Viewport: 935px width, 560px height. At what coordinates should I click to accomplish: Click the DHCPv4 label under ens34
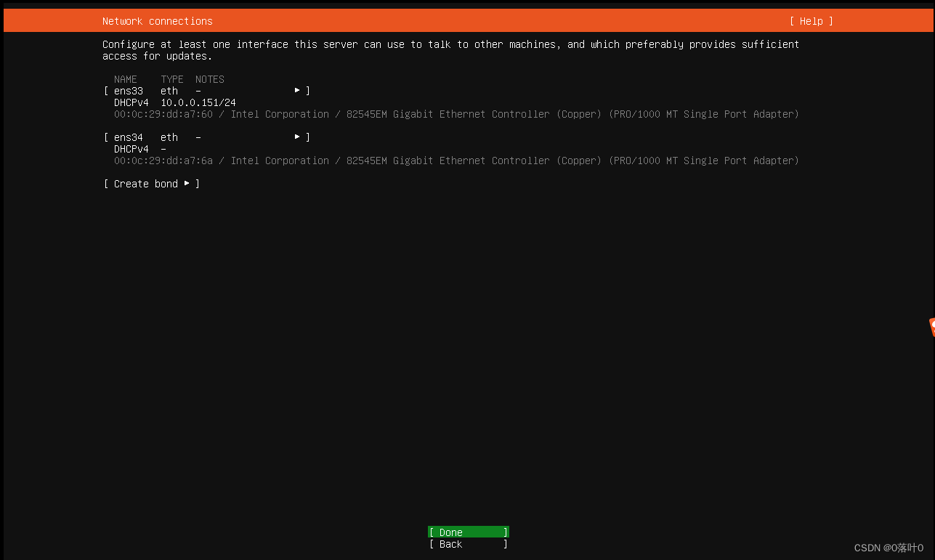[131, 149]
